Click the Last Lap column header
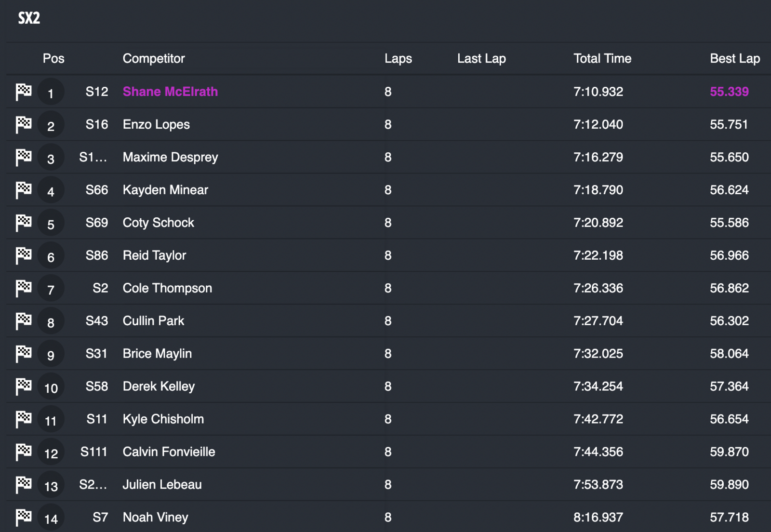The height and width of the screenshot is (532, 771). pos(481,59)
